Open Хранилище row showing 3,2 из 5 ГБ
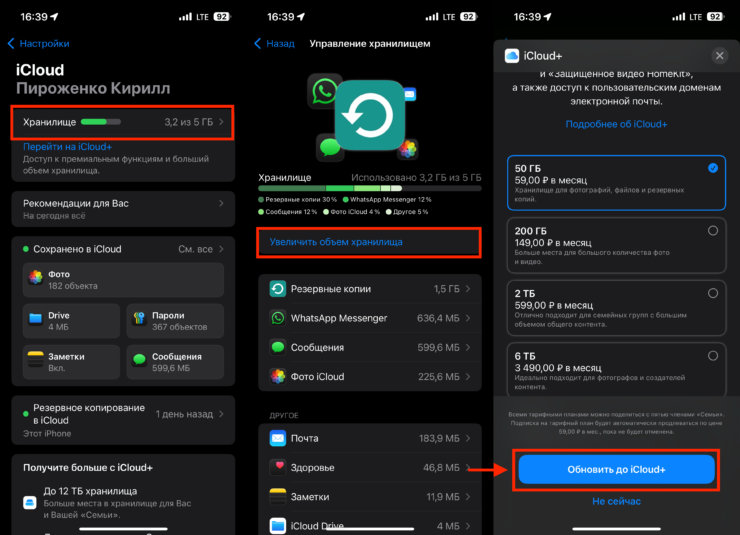This screenshot has width=740, height=535. pyautogui.click(x=123, y=122)
